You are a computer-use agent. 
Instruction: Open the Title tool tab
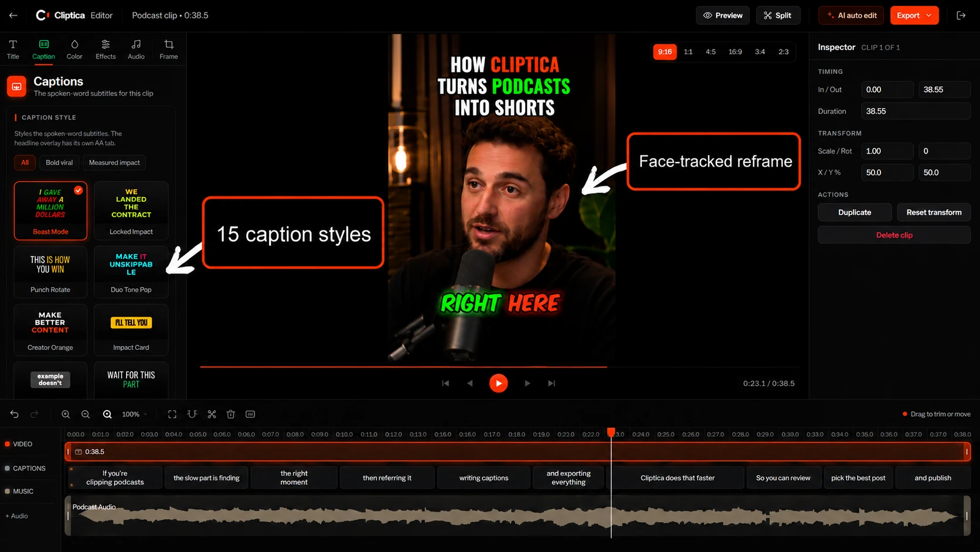tap(13, 49)
